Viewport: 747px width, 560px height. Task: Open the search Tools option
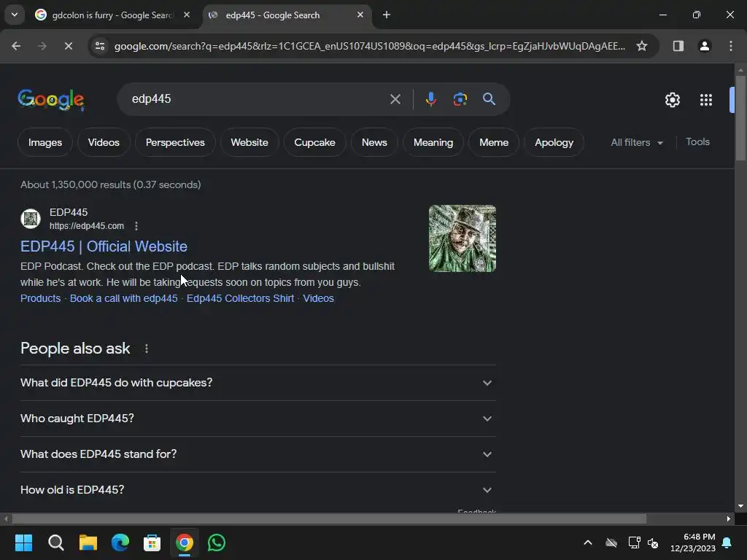(x=697, y=142)
